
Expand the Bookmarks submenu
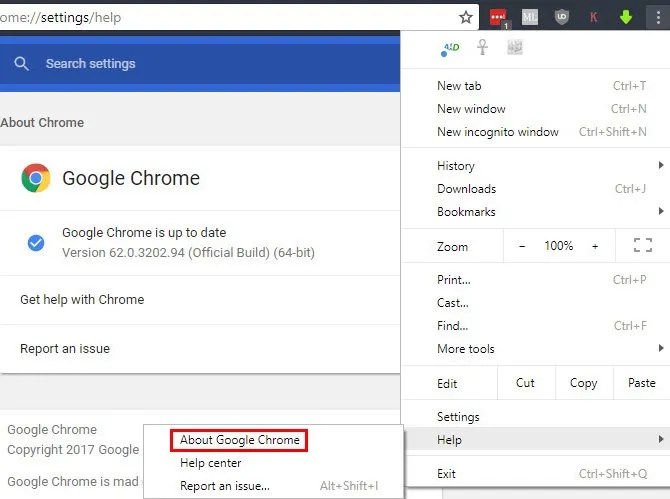537,212
